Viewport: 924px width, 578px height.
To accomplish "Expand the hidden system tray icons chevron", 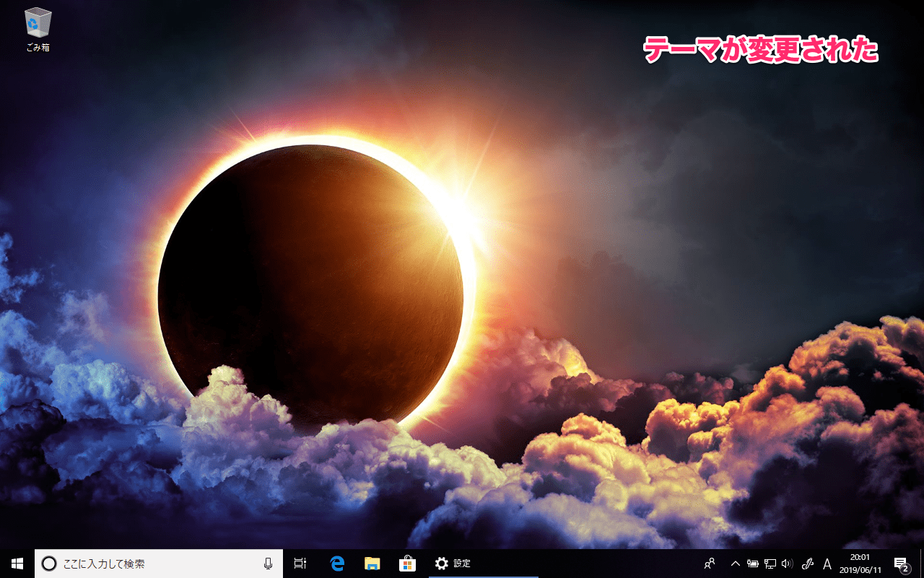I will click(736, 563).
